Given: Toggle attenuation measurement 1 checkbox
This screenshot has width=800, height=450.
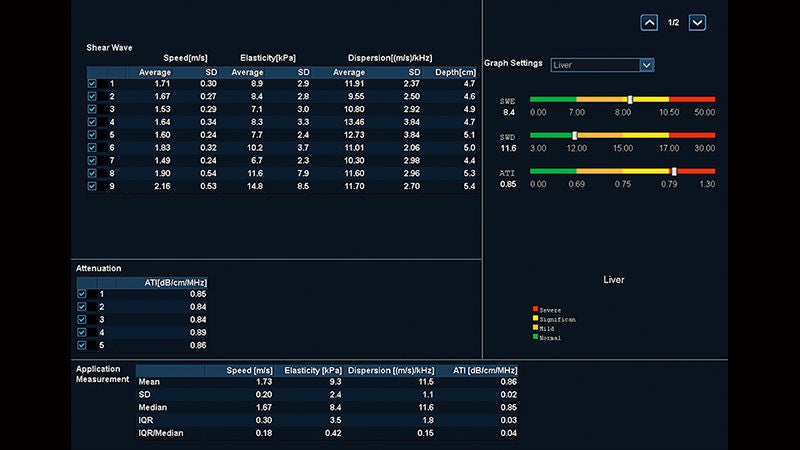Looking at the screenshot, I should pos(82,294).
